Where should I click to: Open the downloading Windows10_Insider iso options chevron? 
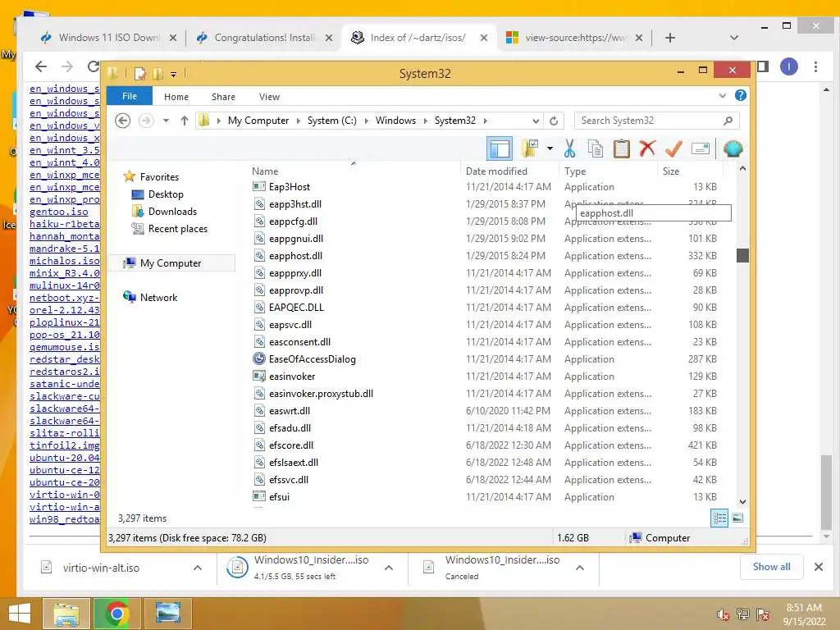[389, 568]
